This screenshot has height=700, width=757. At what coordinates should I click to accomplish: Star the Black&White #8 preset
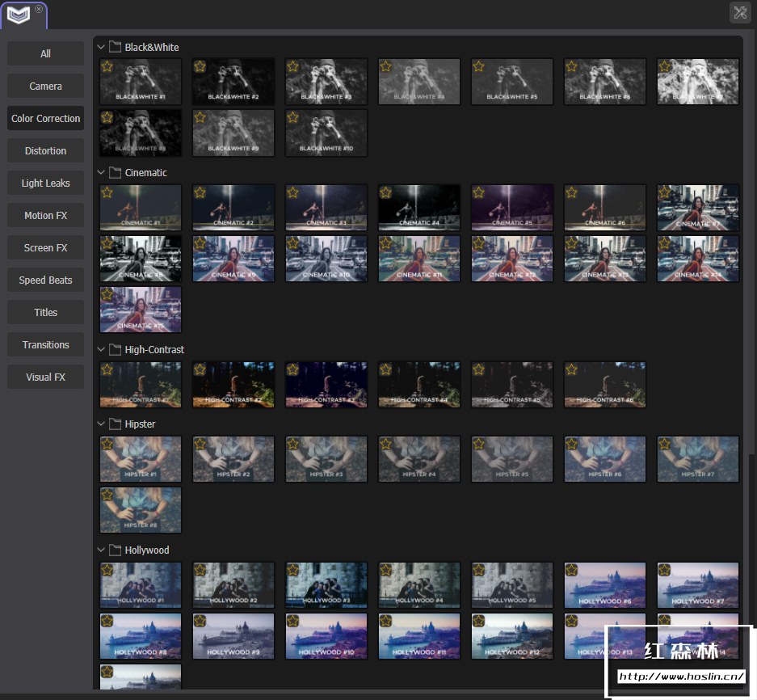(107, 117)
